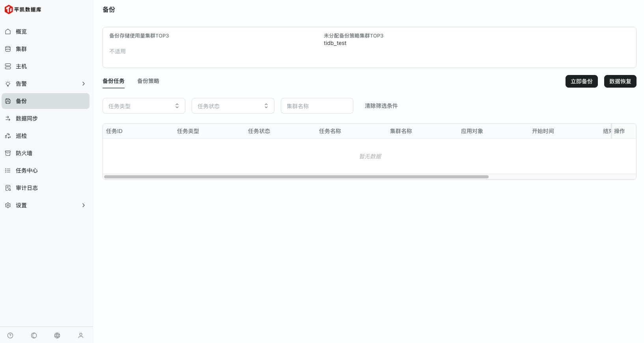Select the 备份任务 tab
644x343 pixels.
point(114,81)
